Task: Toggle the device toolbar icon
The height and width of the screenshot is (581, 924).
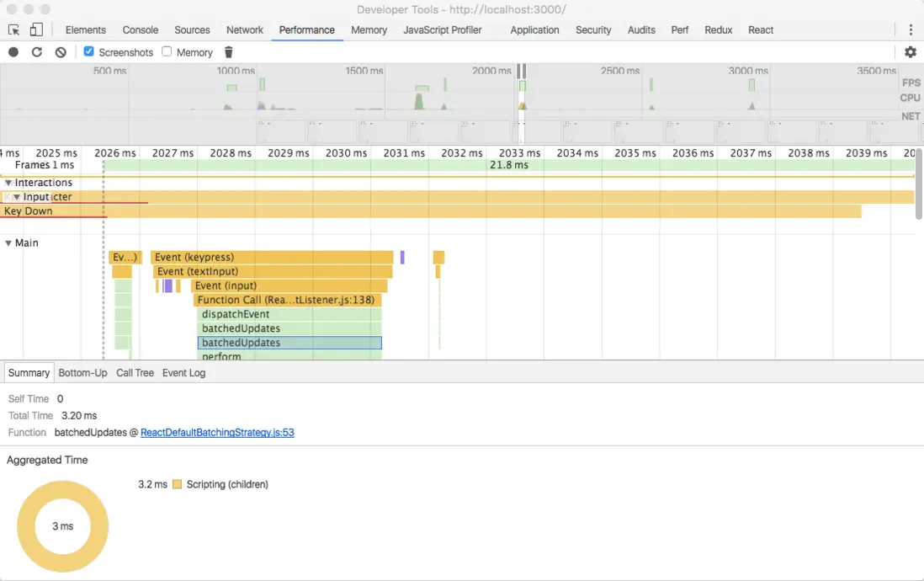Action: [x=36, y=29]
